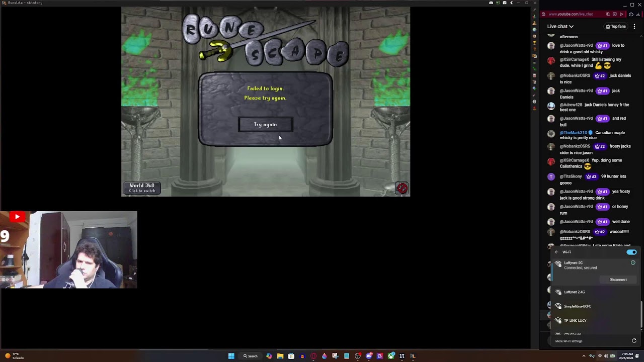Click the YouTube logo on webcam overlay

tap(17, 217)
